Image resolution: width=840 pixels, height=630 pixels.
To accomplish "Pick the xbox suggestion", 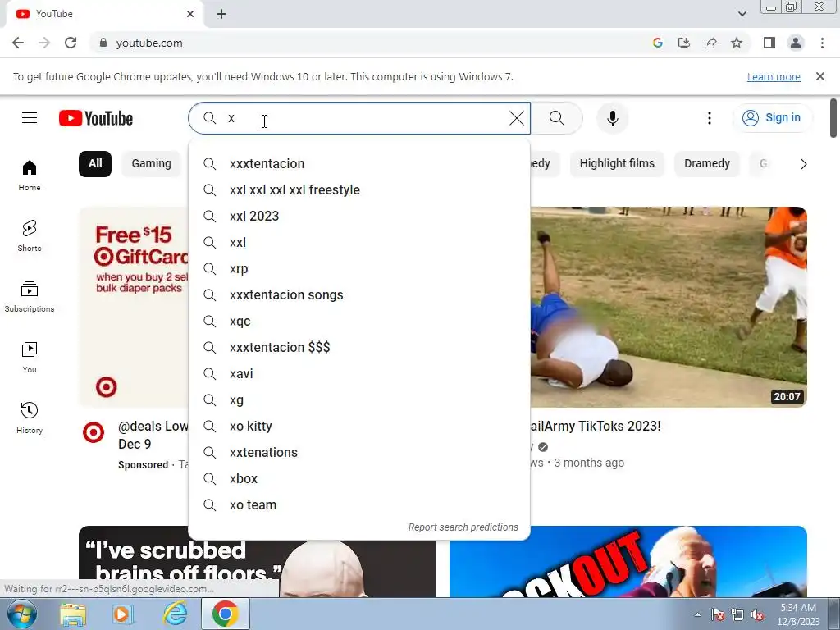I will point(359,478).
